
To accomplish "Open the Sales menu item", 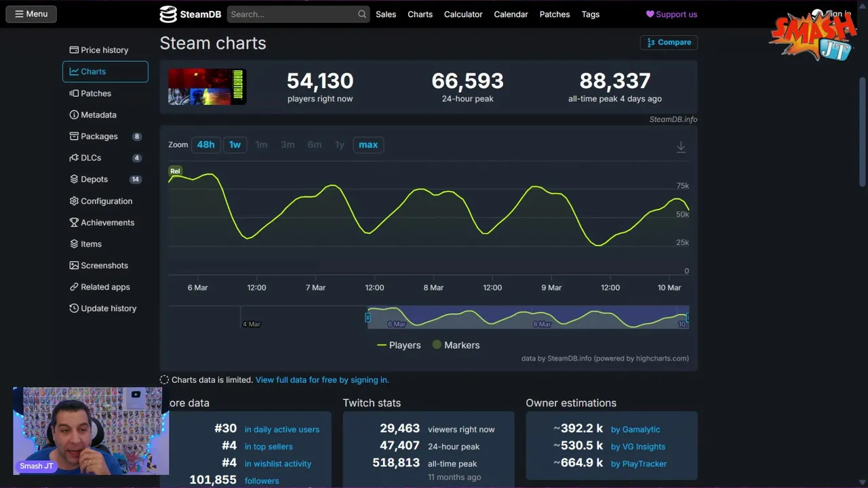I will pos(386,14).
